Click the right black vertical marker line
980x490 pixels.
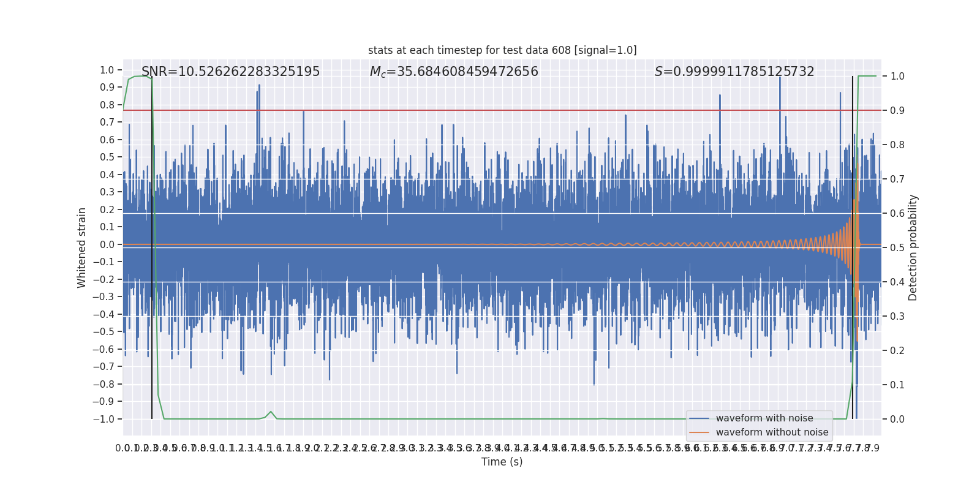tap(853, 247)
